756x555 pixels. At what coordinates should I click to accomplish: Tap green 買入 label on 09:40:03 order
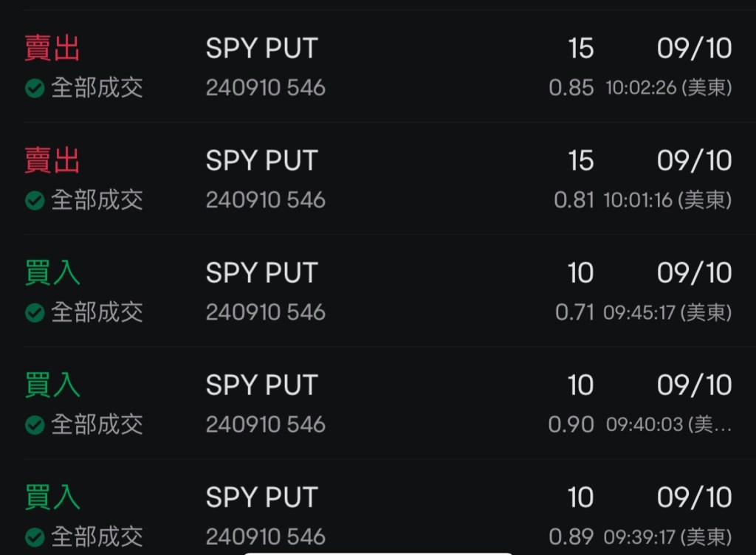(52, 385)
